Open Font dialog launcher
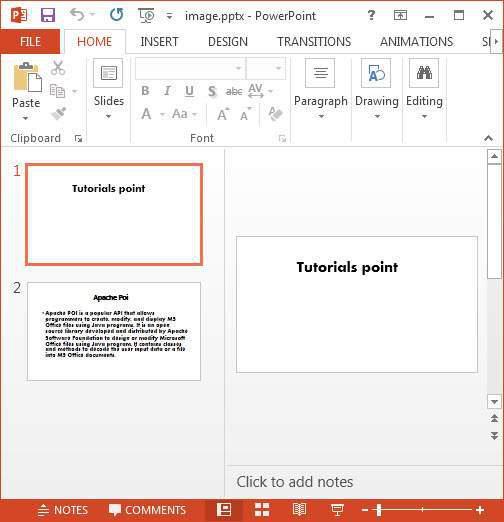Viewport: 504px width, 522px height. [x=282, y=138]
